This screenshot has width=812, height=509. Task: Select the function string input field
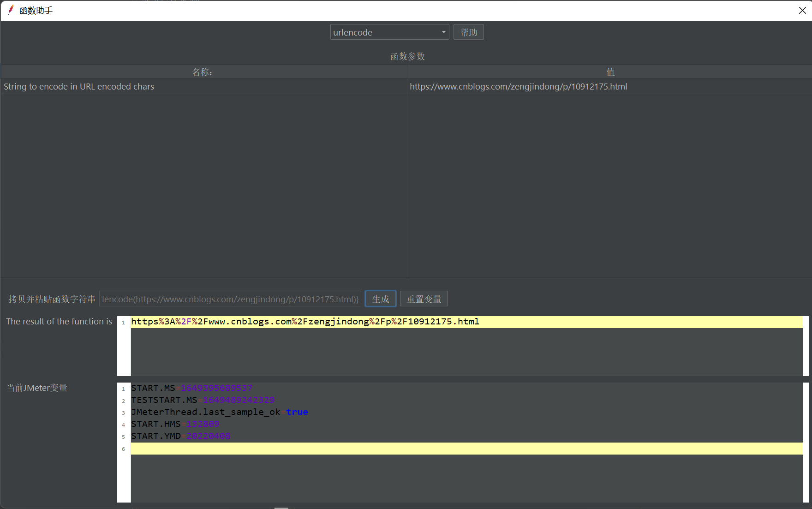click(x=230, y=299)
